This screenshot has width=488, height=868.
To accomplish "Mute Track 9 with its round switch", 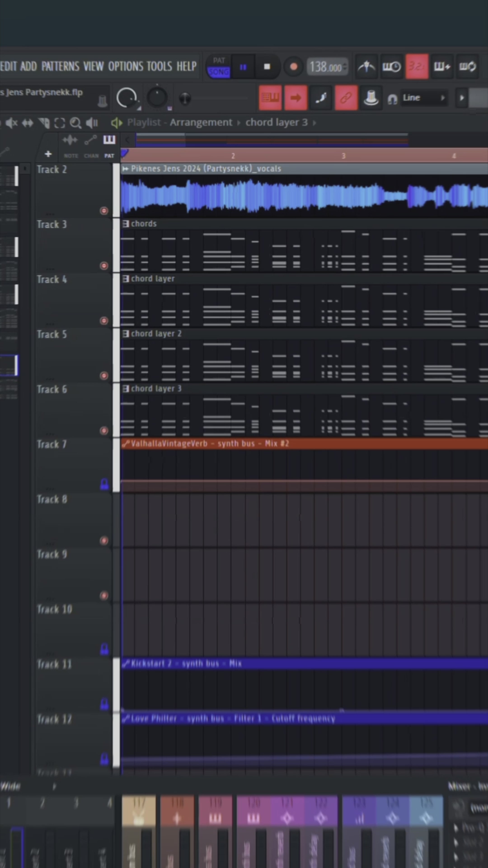I will (104, 595).
